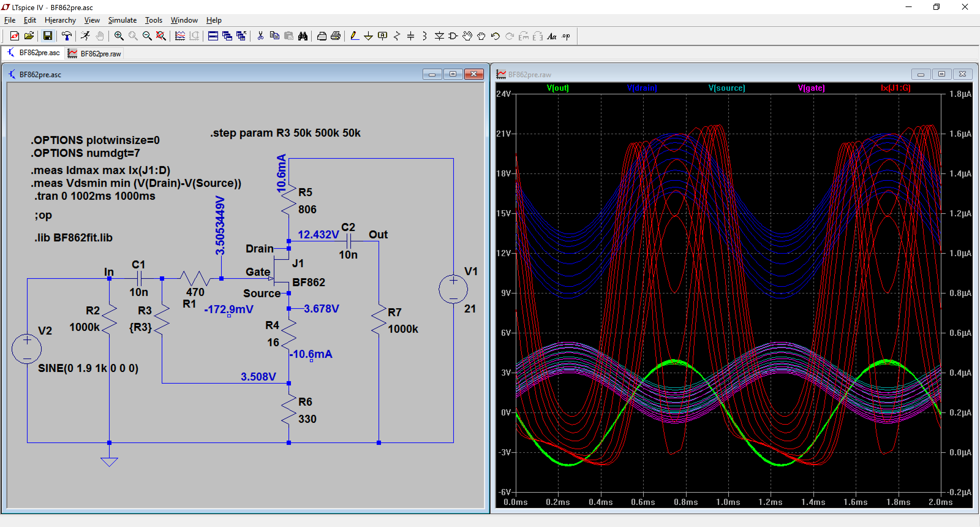Select the Diode tool
Image resolution: width=980 pixels, height=527 pixels.
[x=439, y=36]
